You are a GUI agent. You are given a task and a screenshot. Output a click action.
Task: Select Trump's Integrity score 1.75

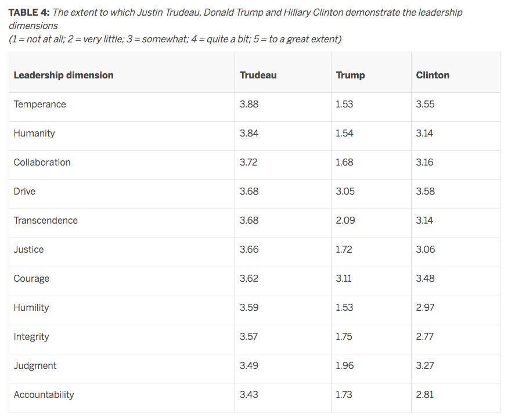pyautogui.click(x=344, y=336)
